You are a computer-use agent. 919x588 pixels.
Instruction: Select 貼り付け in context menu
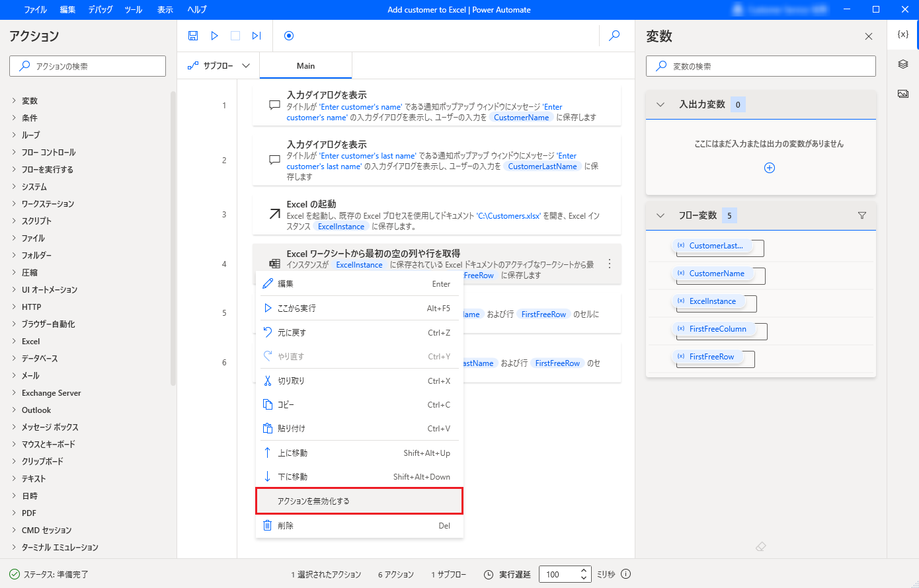point(359,429)
